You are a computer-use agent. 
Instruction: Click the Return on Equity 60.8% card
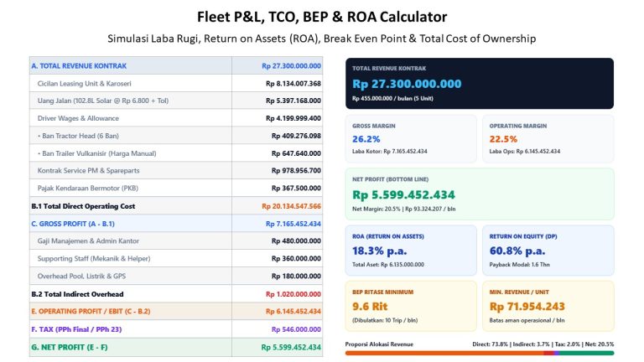pos(548,250)
